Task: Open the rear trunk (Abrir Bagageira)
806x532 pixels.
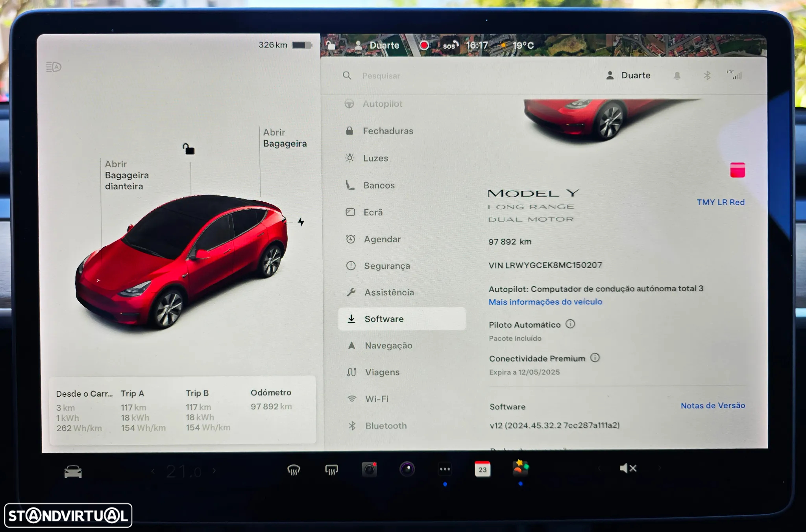Action: coord(285,138)
